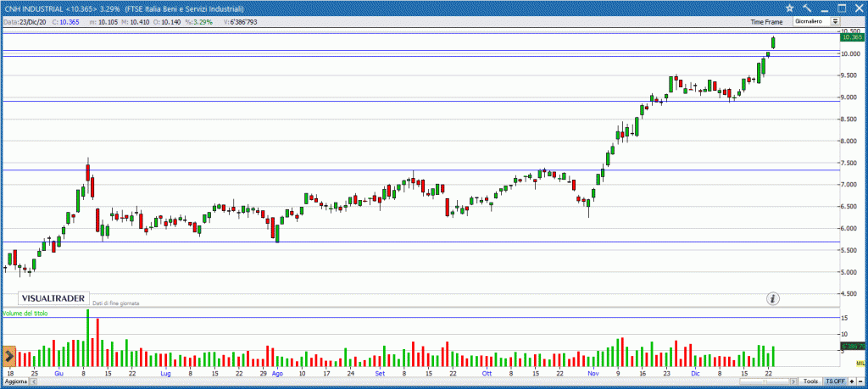The height and width of the screenshot is (389, 868).
Task: Click the 7.500 price axis label
Action: (849, 163)
